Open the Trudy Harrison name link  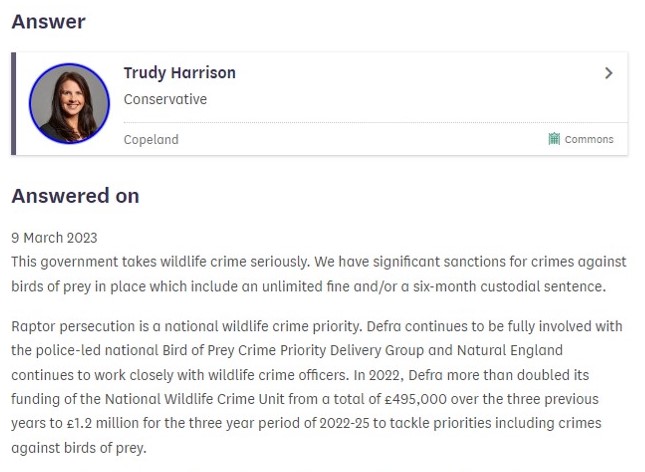179,73
